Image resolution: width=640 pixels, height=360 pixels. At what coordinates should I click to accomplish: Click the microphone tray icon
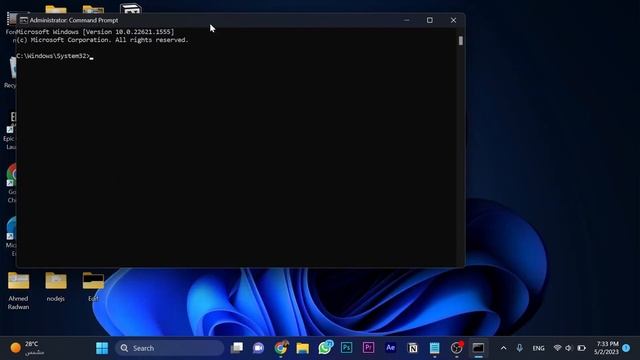coord(519,348)
